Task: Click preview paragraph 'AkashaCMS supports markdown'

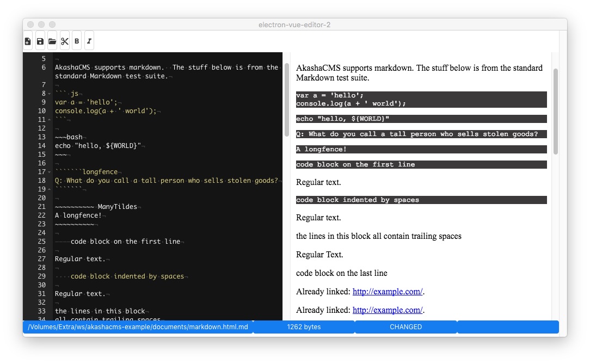Action: point(419,72)
